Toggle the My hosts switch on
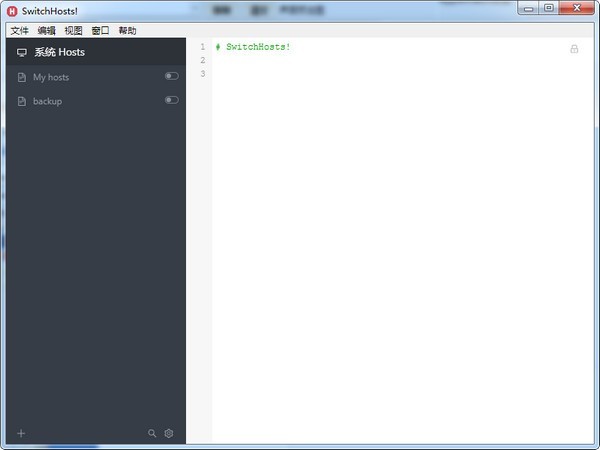 [171, 76]
